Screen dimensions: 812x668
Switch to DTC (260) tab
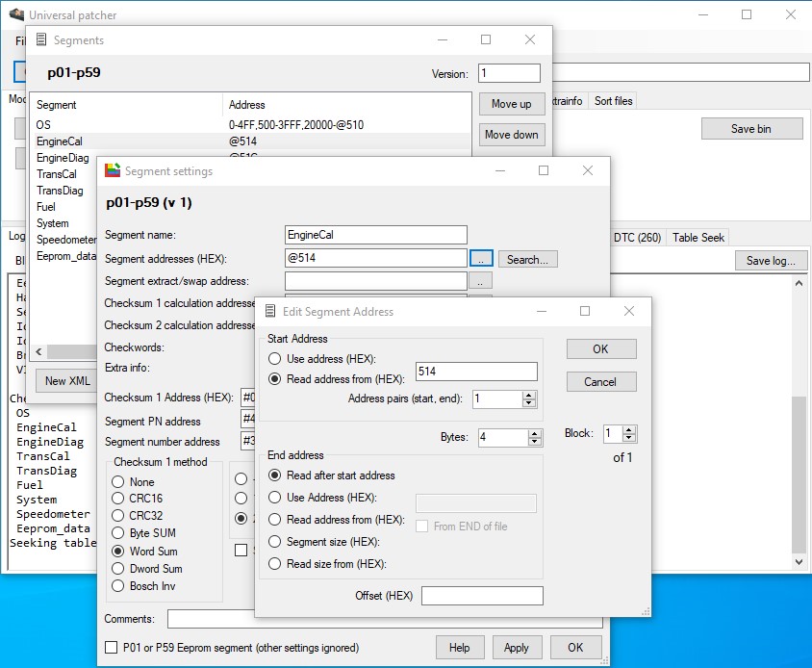(638, 238)
